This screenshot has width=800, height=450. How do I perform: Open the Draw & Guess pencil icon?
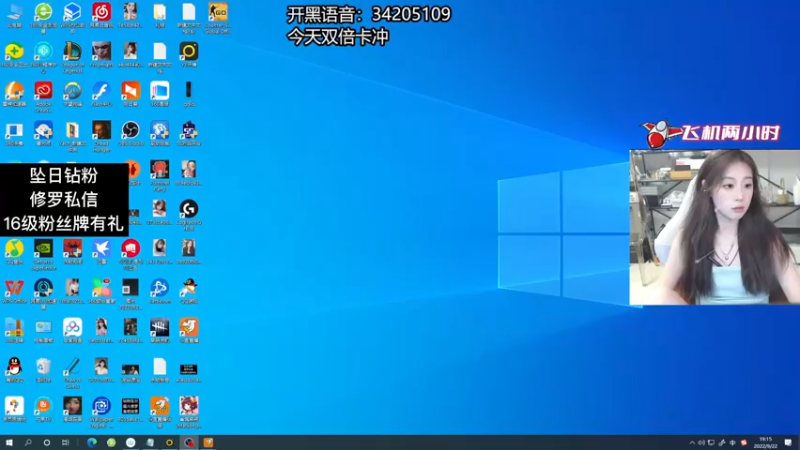point(72,366)
